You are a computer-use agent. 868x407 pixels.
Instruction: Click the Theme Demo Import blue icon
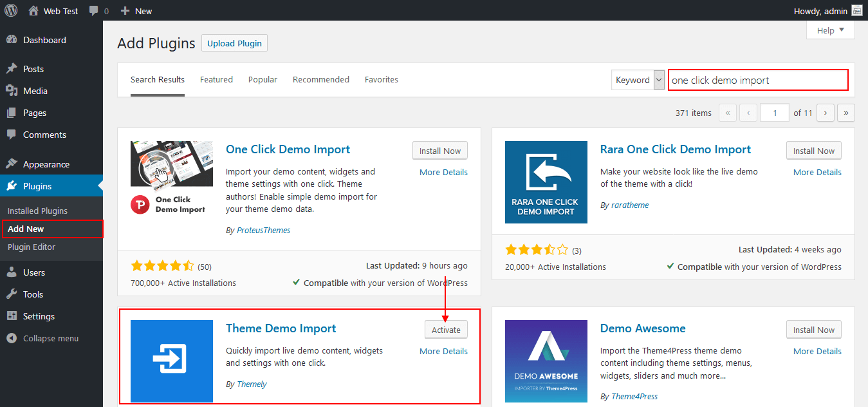tap(172, 361)
